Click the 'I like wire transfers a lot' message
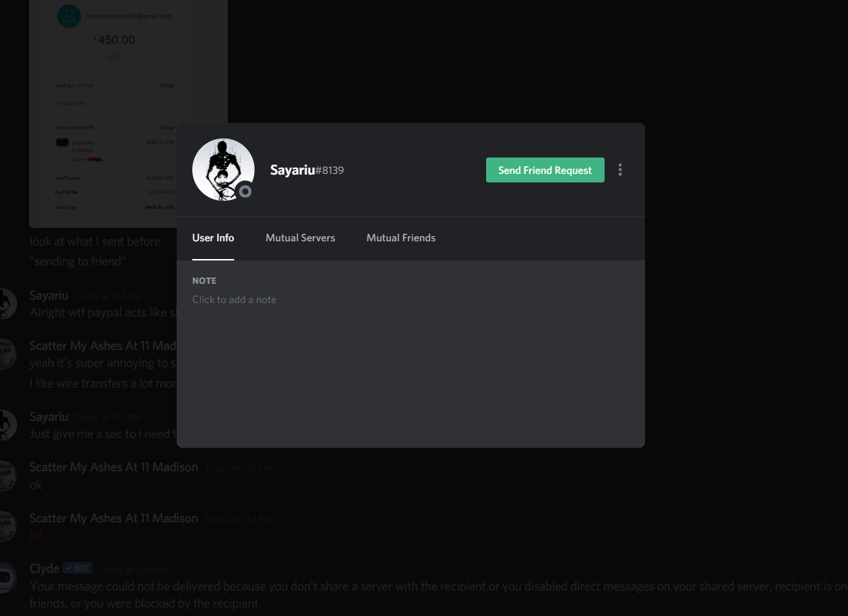This screenshot has width=848, height=616. click(103, 383)
